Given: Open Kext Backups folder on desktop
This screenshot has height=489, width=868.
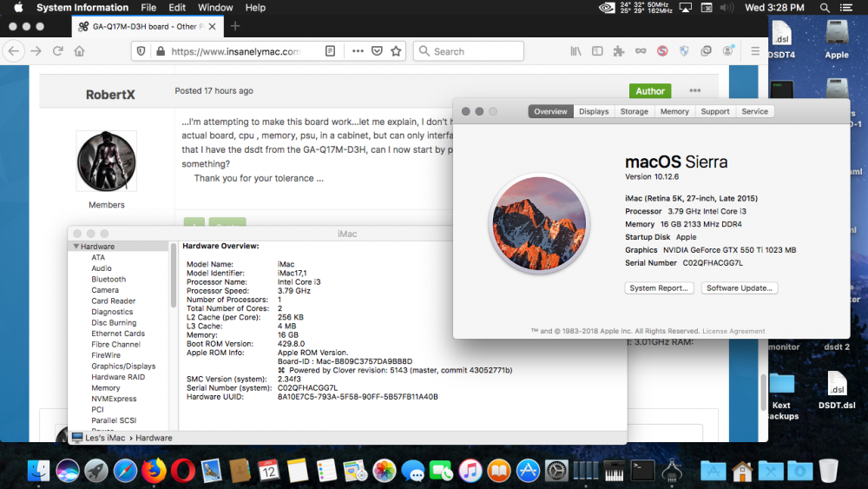Looking at the screenshot, I should tap(782, 397).
